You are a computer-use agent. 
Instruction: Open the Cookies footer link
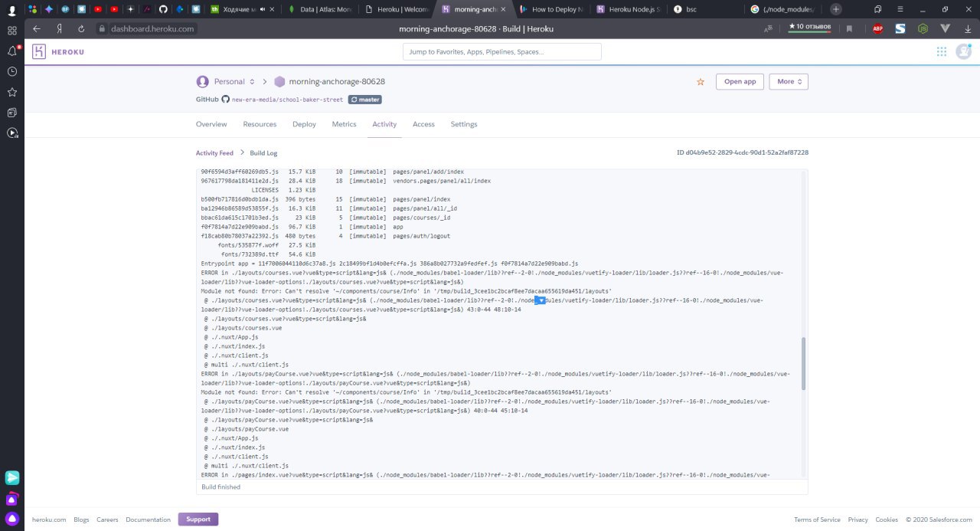click(887, 520)
